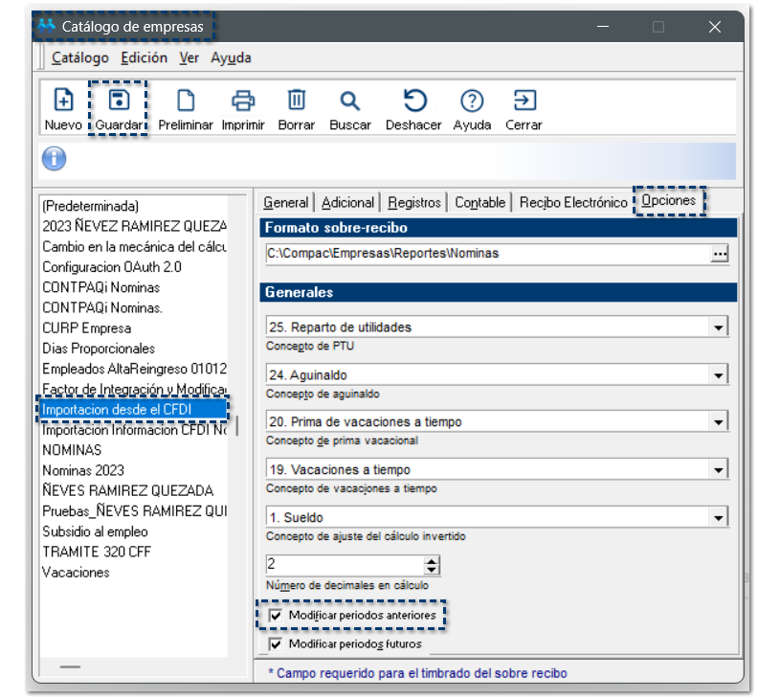The width and height of the screenshot is (758, 700).
Task: Expand the Concepto de prima vacacional dropdown
Action: pyautogui.click(x=718, y=422)
